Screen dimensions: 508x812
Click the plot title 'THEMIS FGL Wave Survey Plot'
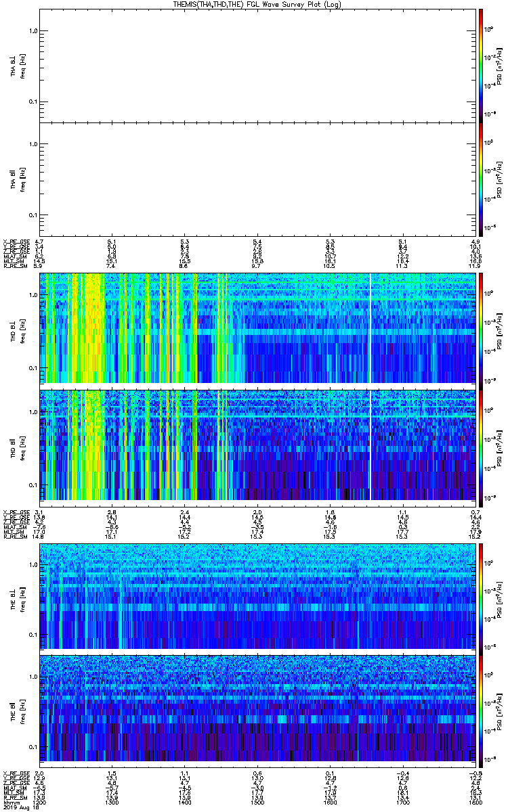(x=259, y=4)
